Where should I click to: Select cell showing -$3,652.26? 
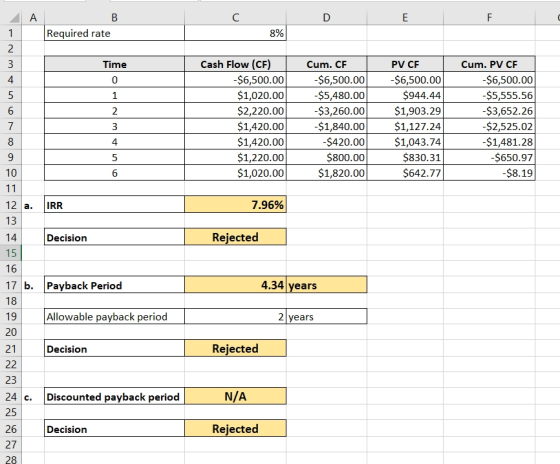489,111
